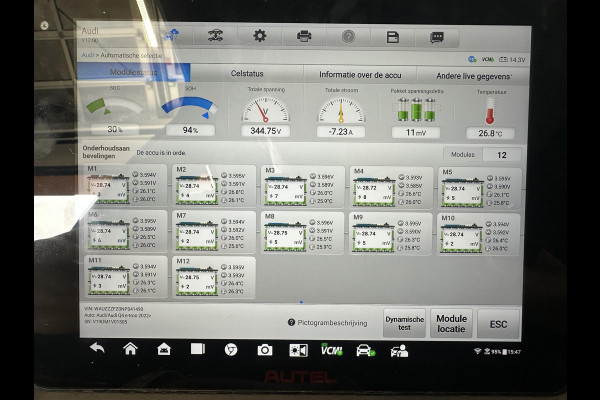Select the SOH 94% gauge
The height and width of the screenshot is (400, 600).
tap(190, 111)
